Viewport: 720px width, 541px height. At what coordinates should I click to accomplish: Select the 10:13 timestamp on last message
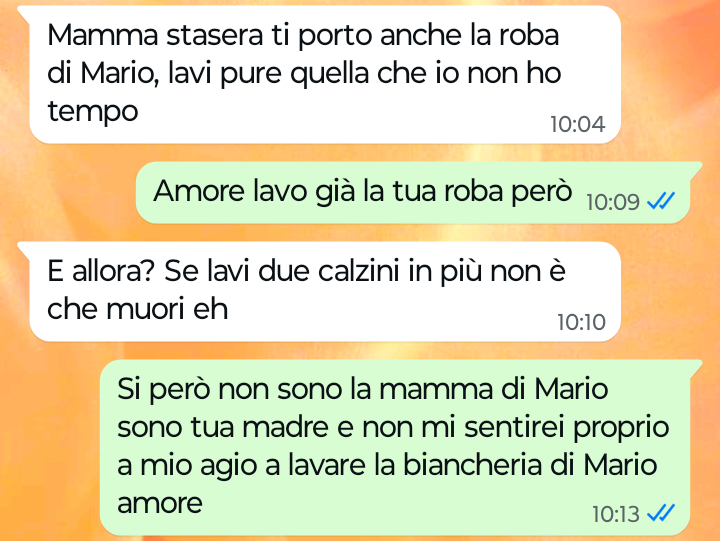click(x=616, y=514)
